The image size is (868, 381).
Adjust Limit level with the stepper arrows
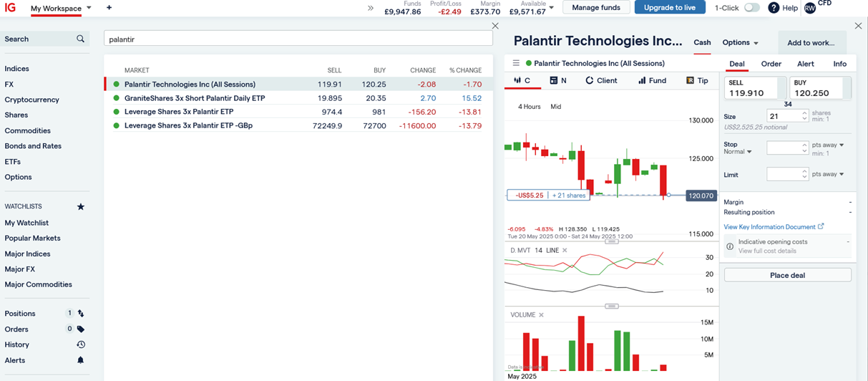(x=805, y=174)
